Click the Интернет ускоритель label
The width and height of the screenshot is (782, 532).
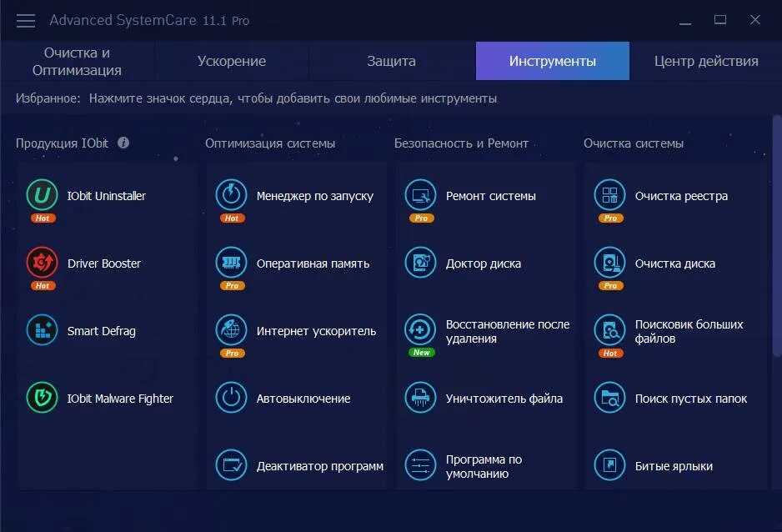click(316, 331)
